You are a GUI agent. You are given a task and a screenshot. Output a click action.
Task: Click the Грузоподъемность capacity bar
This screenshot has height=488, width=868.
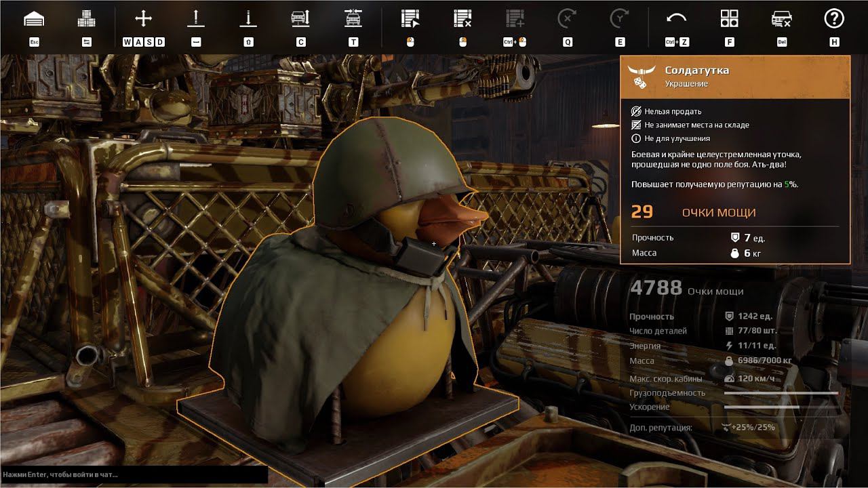click(x=781, y=393)
